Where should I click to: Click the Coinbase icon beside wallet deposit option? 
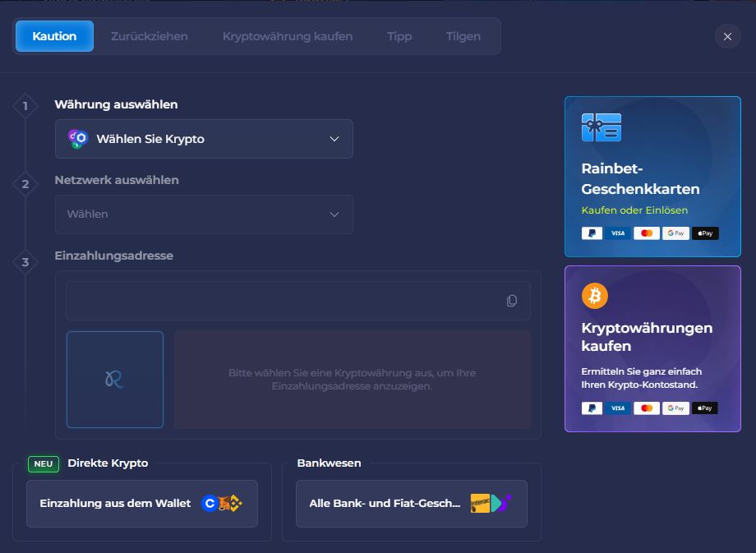tap(210, 503)
